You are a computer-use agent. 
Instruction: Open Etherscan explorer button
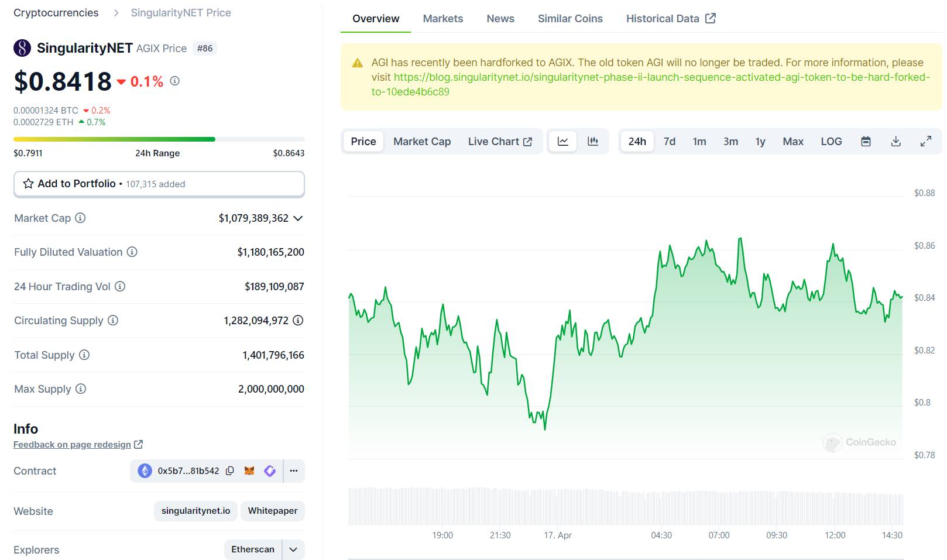pos(253,549)
